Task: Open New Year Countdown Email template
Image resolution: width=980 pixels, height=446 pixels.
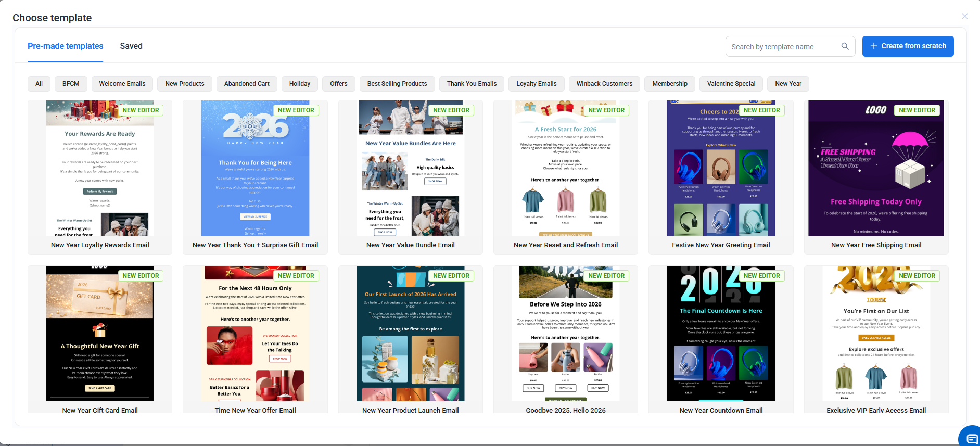Action: pyautogui.click(x=721, y=334)
